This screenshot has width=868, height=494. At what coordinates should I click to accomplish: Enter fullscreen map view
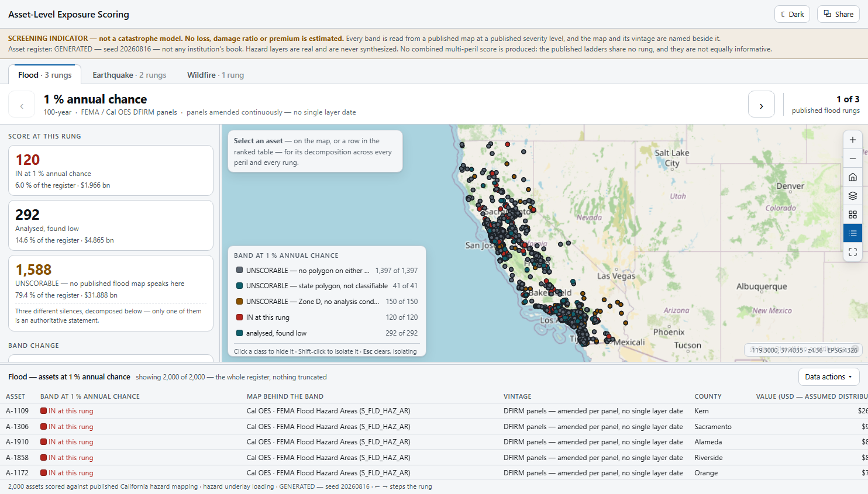pos(852,252)
